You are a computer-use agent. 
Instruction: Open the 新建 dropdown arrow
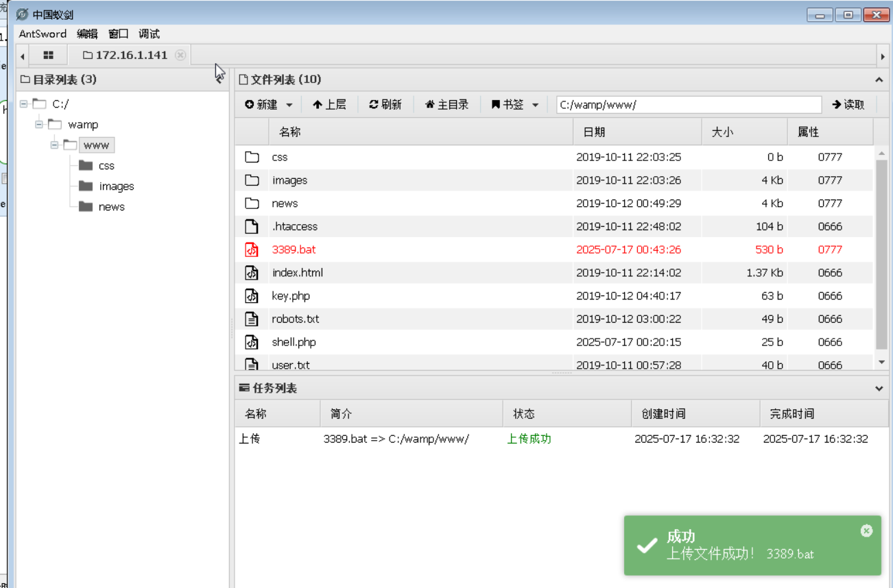pos(289,105)
